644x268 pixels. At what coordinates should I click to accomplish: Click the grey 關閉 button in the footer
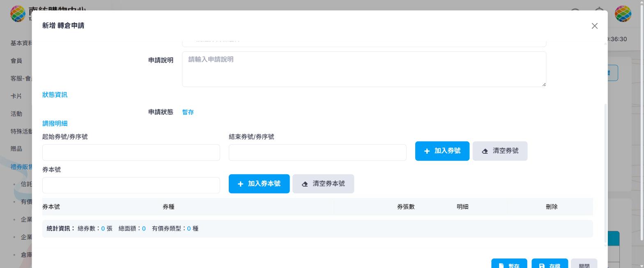[x=584, y=263]
